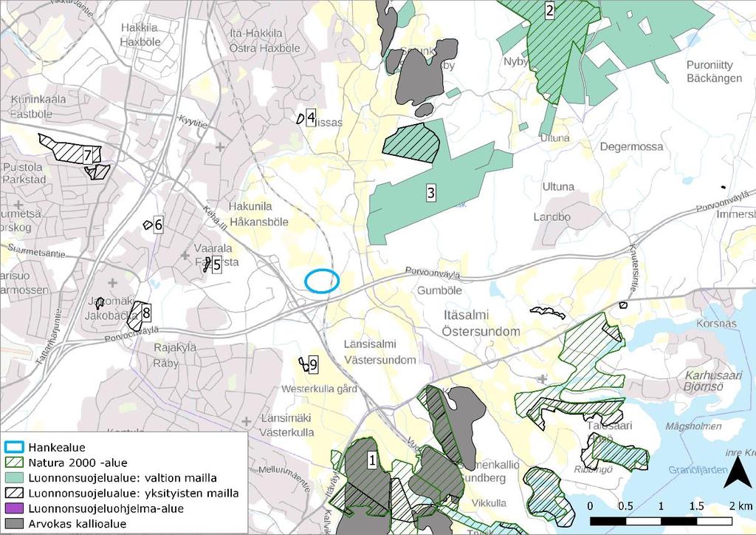This screenshot has height=535, width=756.
Task: Click the 'Granöfjärden' water label
Action: 698,470
